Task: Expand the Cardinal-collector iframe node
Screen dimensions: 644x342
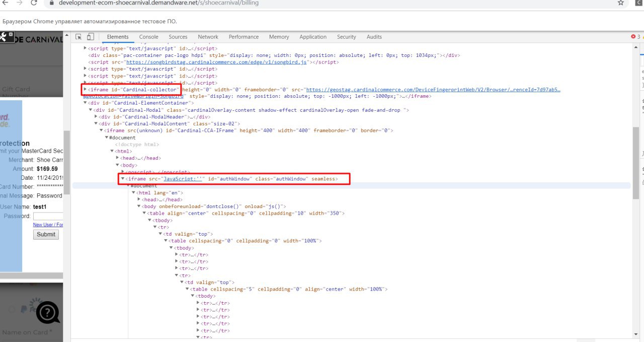Action: click(85, 90)
